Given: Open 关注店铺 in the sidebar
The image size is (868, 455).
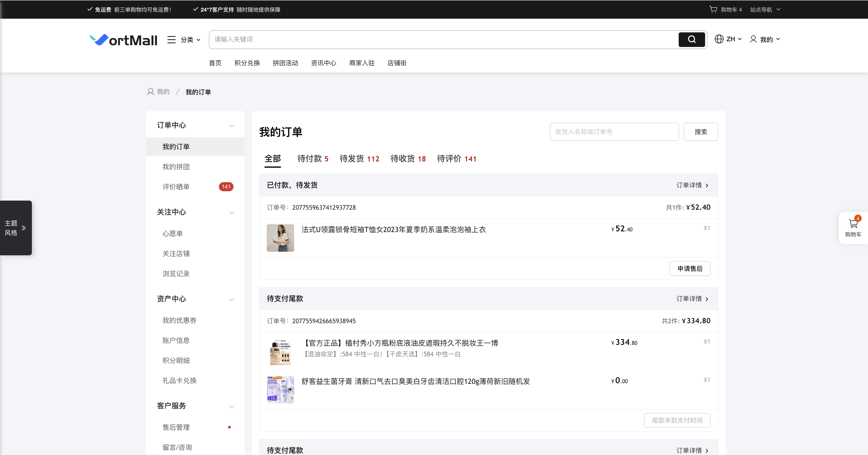Looking at the screenshot, I should click(176, 253).
